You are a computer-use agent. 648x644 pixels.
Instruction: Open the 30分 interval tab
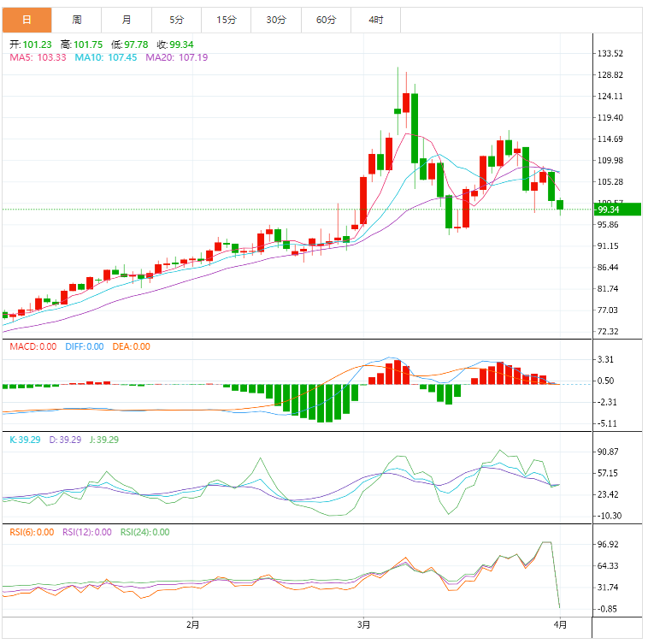276,20
